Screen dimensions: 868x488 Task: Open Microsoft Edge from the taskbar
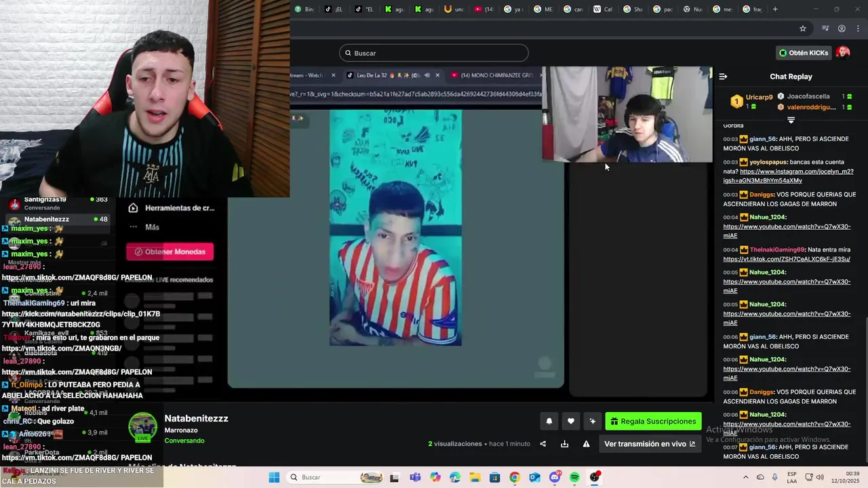coord(455,477)
